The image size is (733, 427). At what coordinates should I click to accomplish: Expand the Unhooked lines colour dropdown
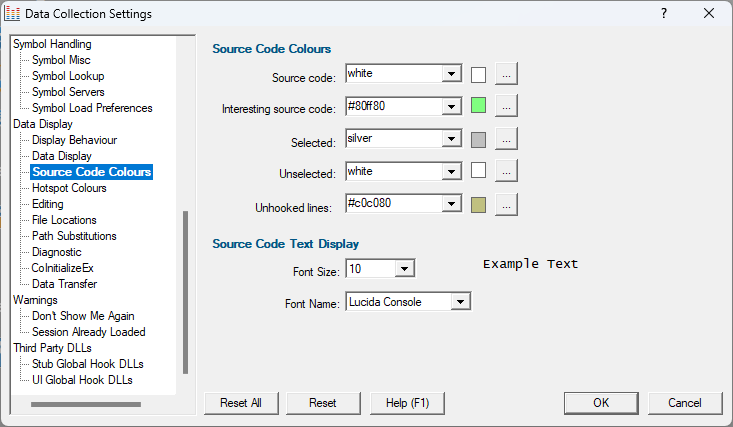(451, 203)
